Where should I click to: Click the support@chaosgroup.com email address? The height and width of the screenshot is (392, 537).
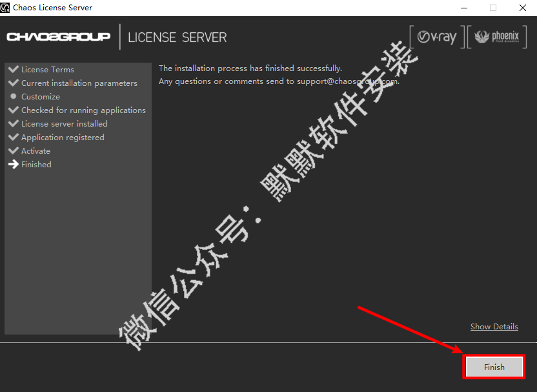347,81
